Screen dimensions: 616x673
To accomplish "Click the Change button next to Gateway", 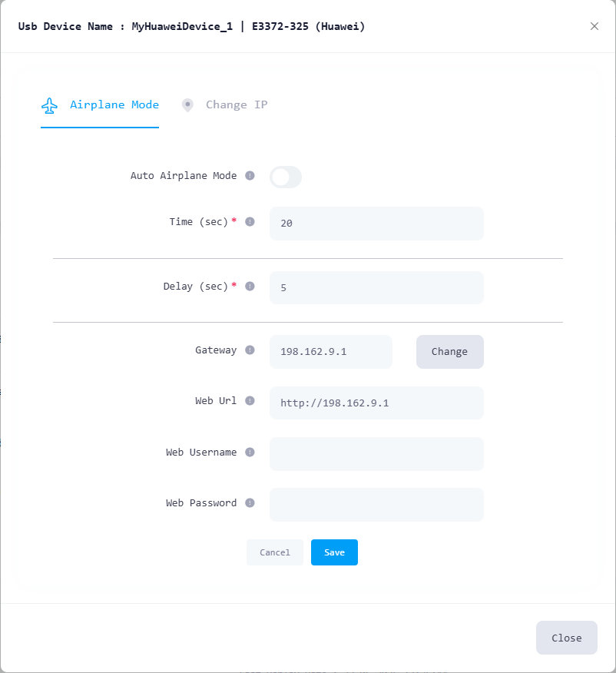I will (x=449, y=352).
